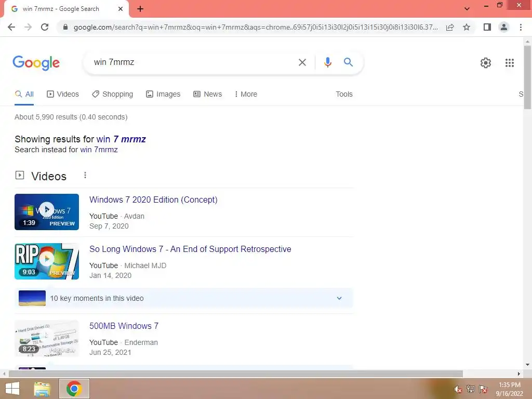Open the Chrome side panel
The height and width of the screenshot is (399, 532).
click(487, 27)
